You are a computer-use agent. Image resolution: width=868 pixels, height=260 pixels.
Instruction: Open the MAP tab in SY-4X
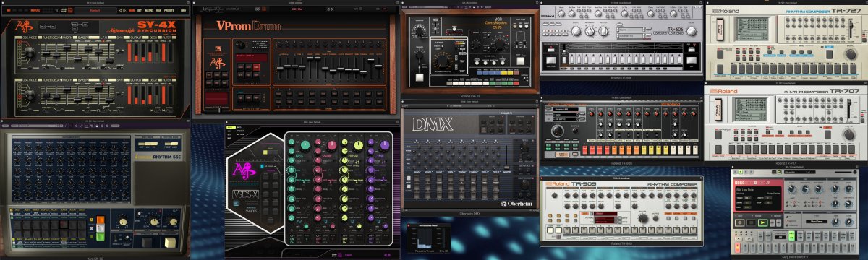(x=158, y=10)
